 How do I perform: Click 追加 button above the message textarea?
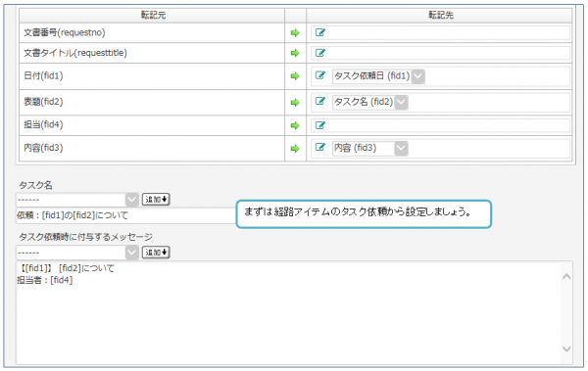tap(156, 253)
